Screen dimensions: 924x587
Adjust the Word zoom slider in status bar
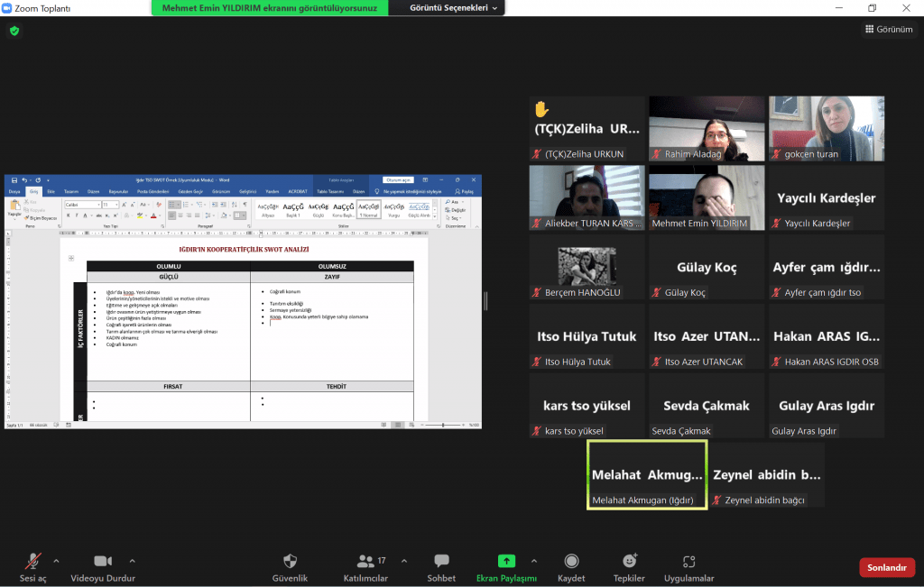pos(442,424)
